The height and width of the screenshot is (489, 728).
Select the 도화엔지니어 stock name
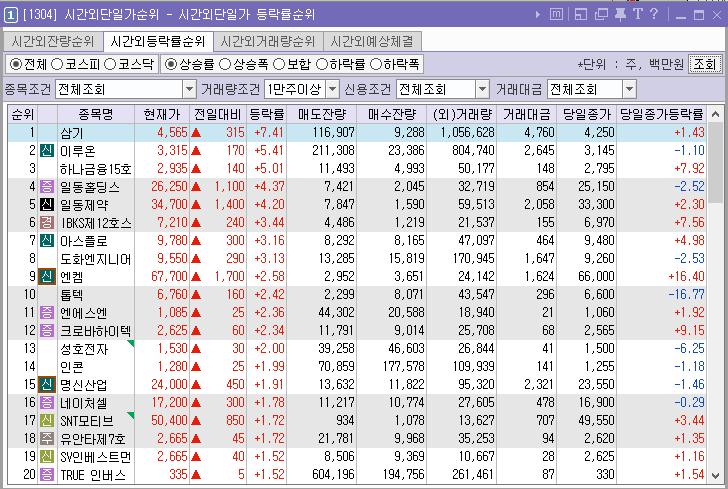click(x=96, y=259)
